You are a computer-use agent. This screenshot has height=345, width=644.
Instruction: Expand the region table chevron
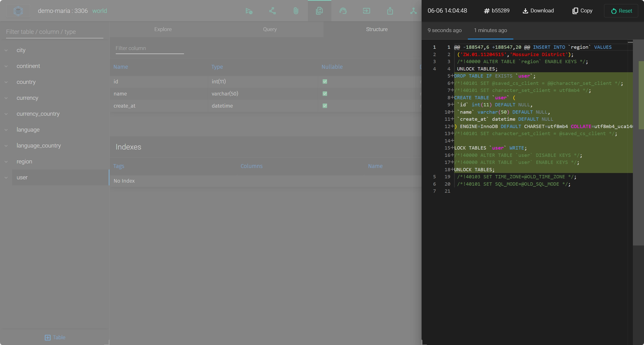tap(6, 162)
